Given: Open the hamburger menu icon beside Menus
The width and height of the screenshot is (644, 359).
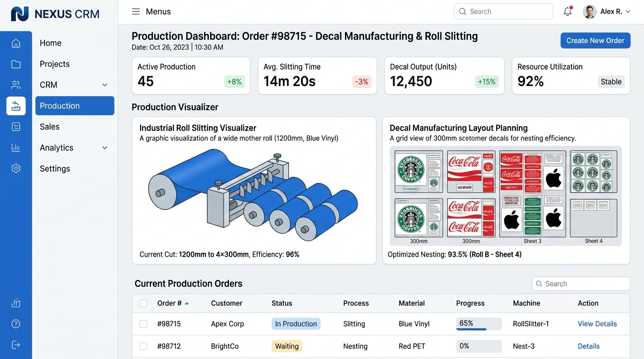Looking at the screenshot, I should [136, 12].
